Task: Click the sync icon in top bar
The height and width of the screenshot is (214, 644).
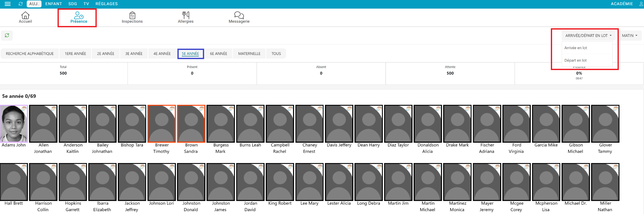Action: coord(21,4)
